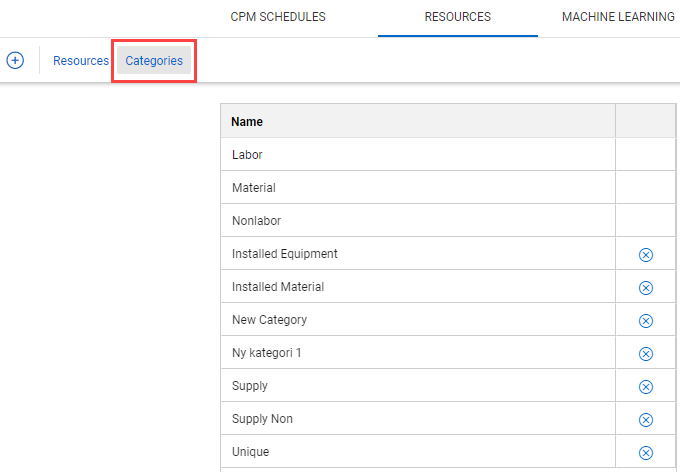Switch to the Machine Learning tab
680x472 pixels.
coord(618,17)
